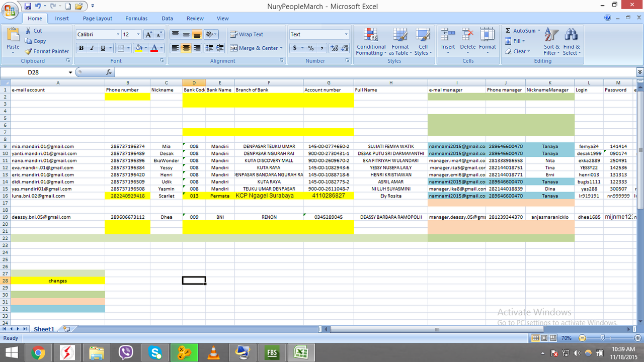Align text left in cell
The image size is (644, 362).
coord(175,48)
